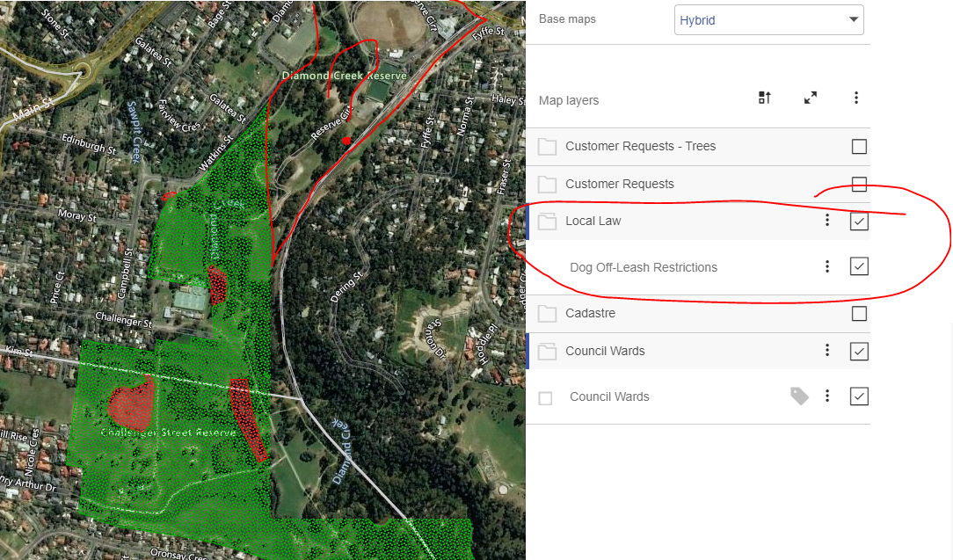The width and height of the screenshot is (953, 560).
Task: Check the Cadastre layer checkbox
Action: (859, 313)
